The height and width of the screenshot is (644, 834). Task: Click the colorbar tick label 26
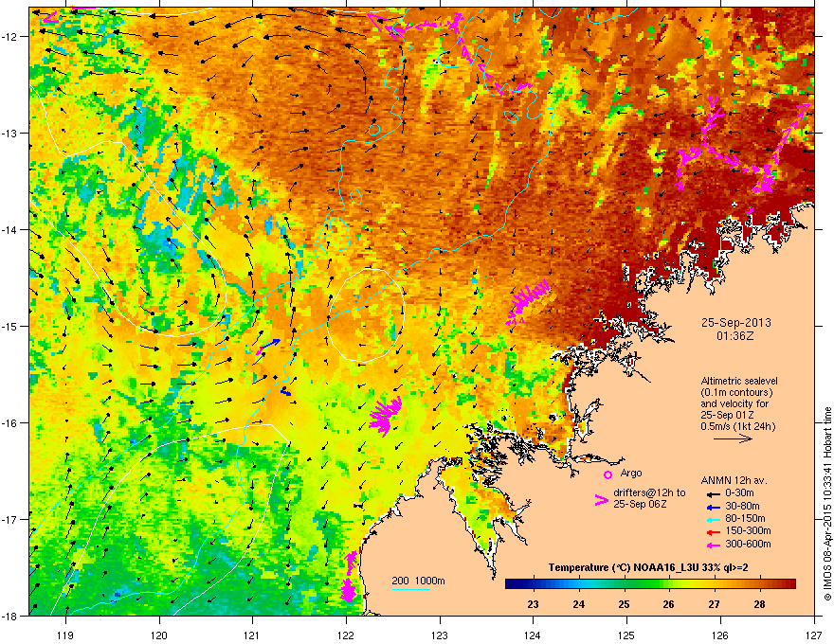[x=668, y=604]
